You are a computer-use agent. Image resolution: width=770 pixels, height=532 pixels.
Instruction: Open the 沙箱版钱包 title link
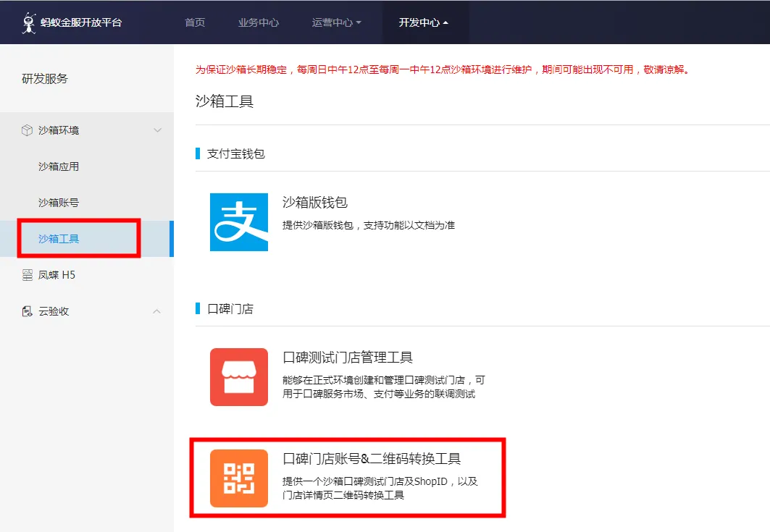click(315, 202)
